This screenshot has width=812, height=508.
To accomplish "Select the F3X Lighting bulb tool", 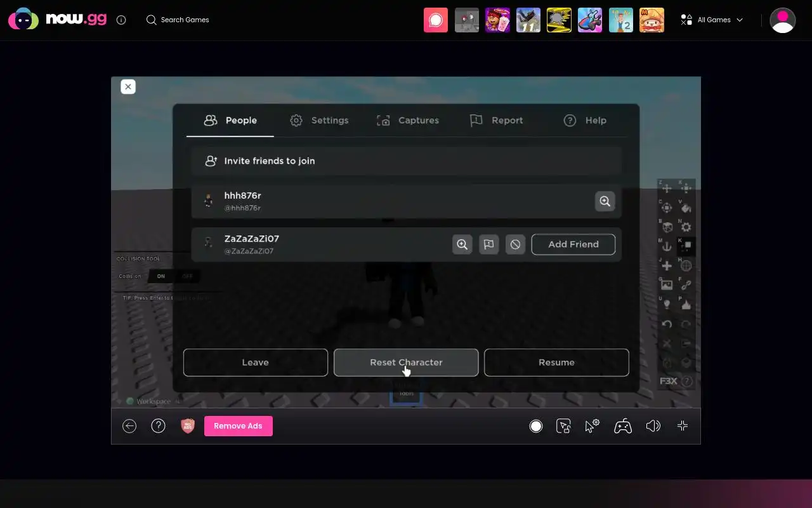I will (667, 304).
